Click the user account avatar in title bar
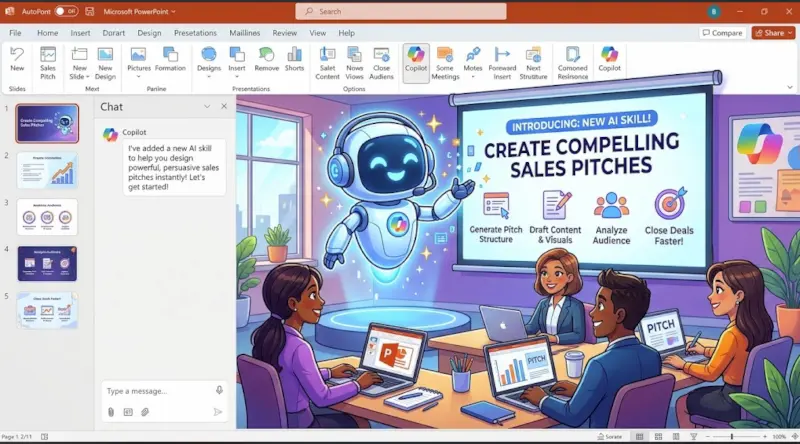 (x=714, y=11)
